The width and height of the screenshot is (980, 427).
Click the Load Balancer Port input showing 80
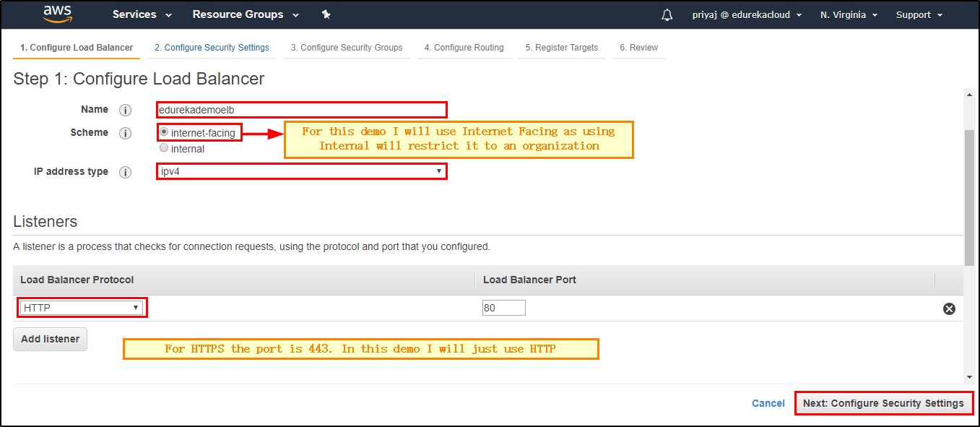coord(503,307)
